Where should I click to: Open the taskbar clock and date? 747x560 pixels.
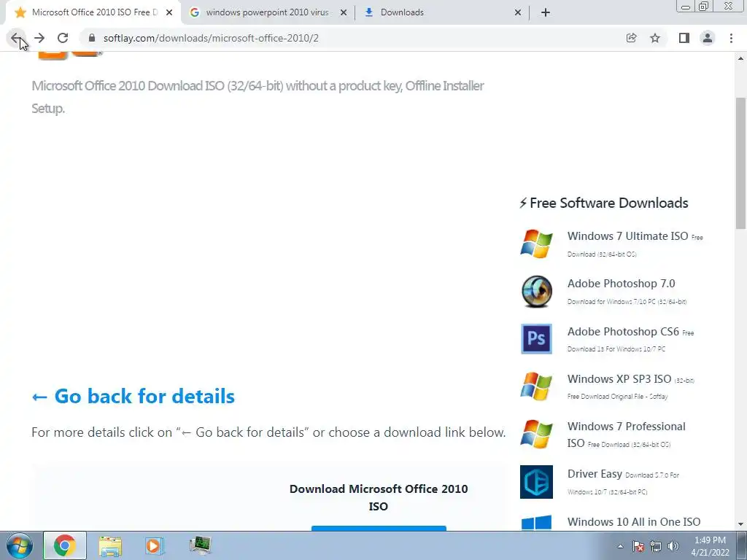click(711, 546)
